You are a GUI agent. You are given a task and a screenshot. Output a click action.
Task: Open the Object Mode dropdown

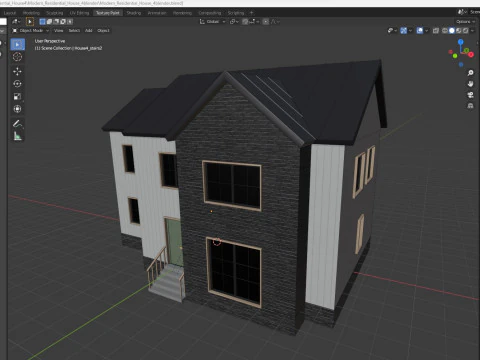tap(31, 30)
